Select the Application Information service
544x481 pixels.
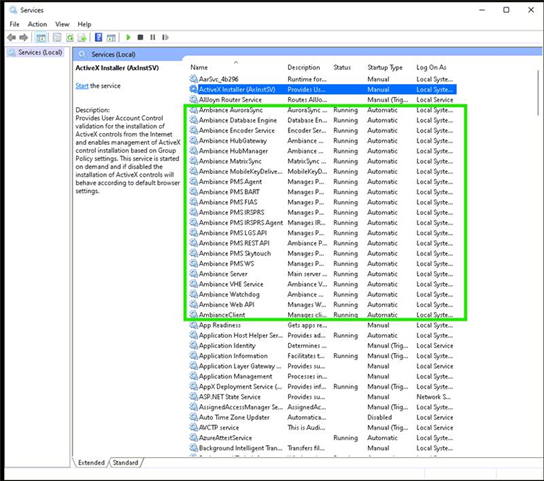point(323,356)
